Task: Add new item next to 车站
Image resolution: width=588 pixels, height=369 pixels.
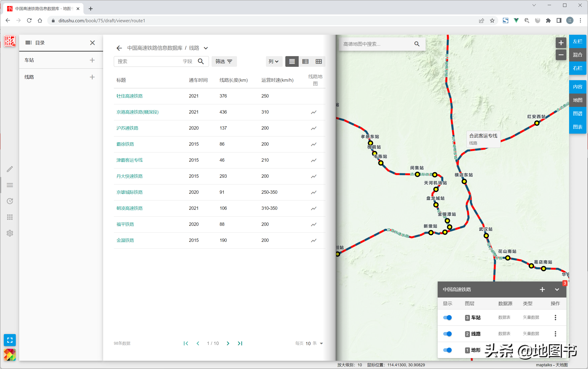Action: click(92, 60)
